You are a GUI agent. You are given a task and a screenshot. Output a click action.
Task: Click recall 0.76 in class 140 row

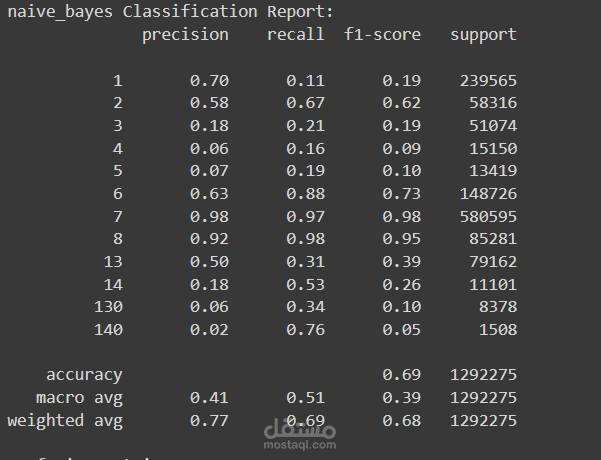306,330
